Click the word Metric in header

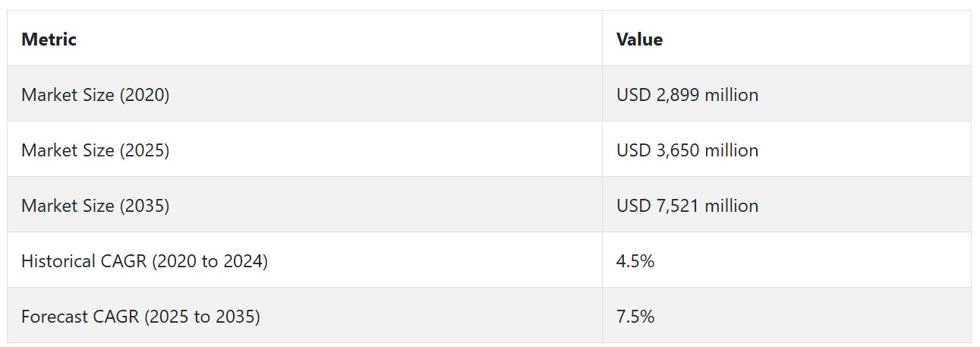coord(49,39)
